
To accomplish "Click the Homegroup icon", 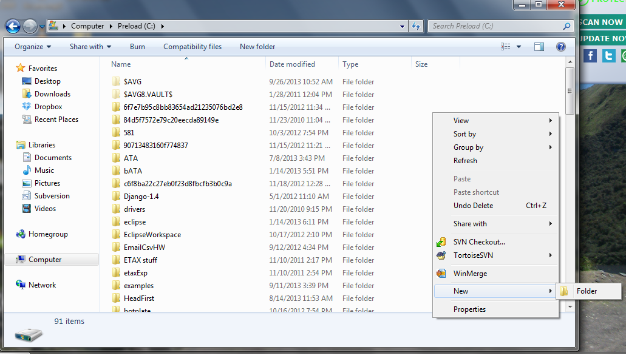I will pos(21,234).
